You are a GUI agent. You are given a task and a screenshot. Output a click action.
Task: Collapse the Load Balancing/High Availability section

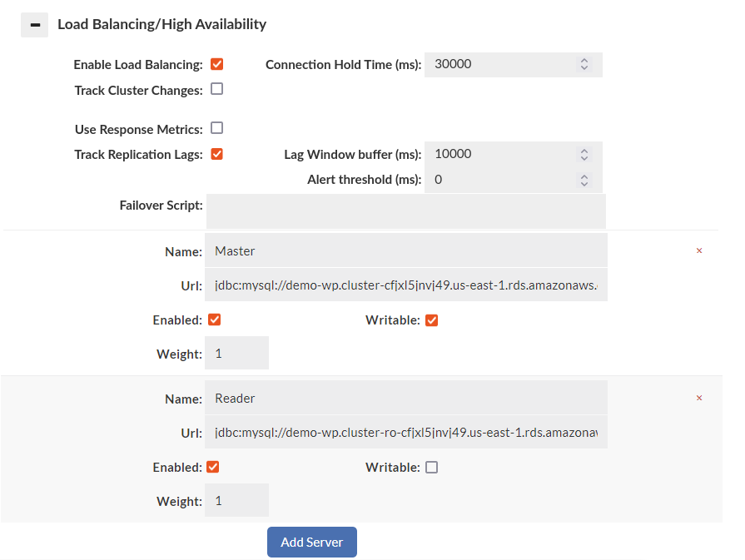[x=35, y=25]
